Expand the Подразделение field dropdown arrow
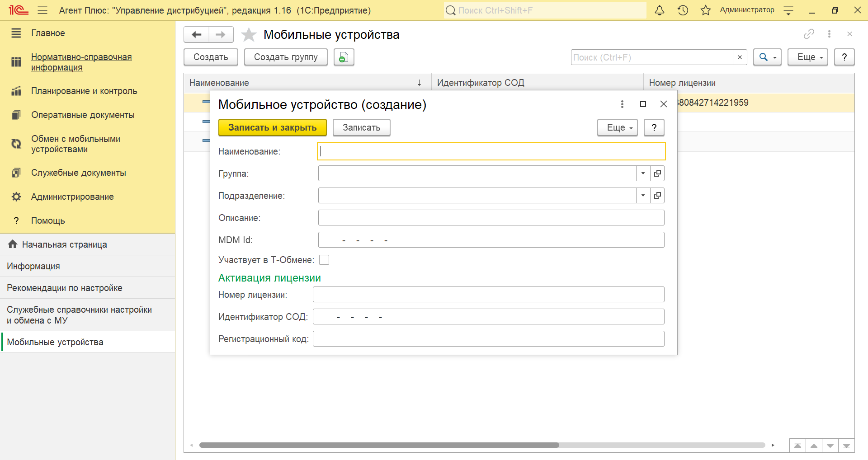Viewport: 868px width, 460px height. tap(643, 196)
